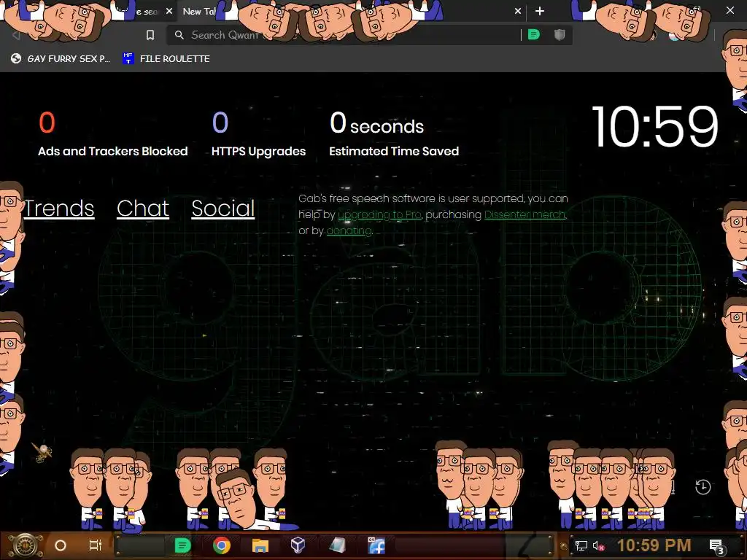Close the first tab ending in 'sea'
This screenshot has height=560, width=747.
169,11
